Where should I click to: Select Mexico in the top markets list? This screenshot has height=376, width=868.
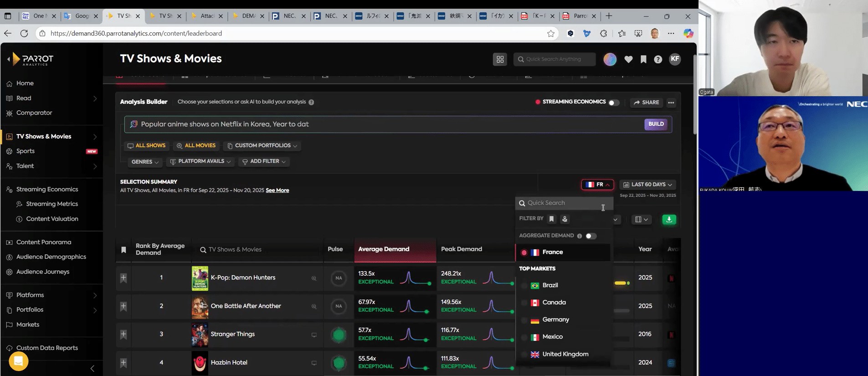pyautogui.click(x=563, y=337)
